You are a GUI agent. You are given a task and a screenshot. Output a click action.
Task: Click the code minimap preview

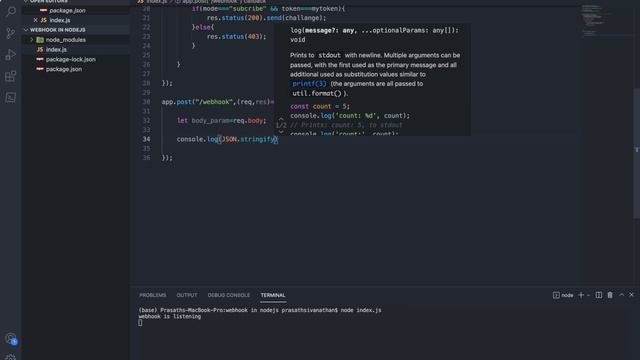click(x=596, y=20)
